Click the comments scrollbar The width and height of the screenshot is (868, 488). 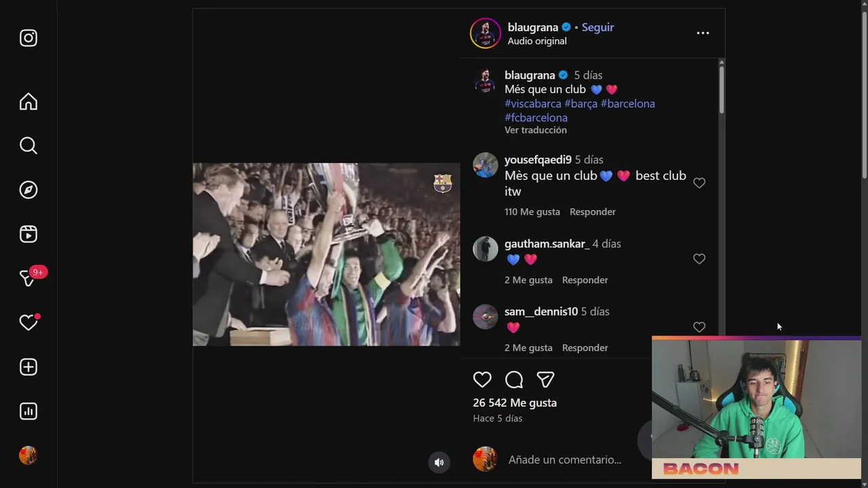[722, 88]
